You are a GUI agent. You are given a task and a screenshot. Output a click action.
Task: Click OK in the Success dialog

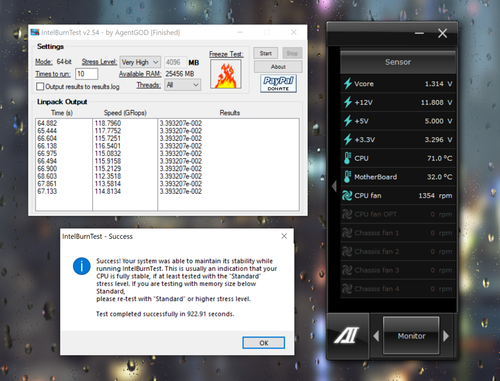click(x=264, y=343)
